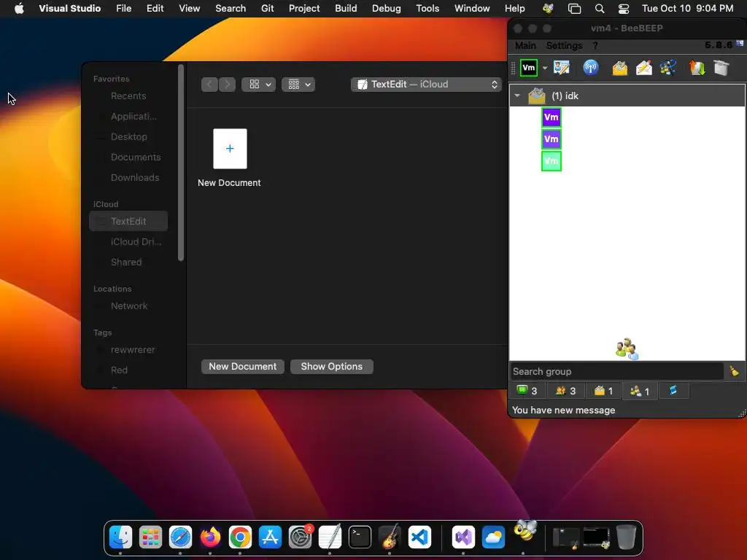Screen dimensions: 747x560
Task: Open Visual Studio Code from the Dock
Action: pos(419,537)
